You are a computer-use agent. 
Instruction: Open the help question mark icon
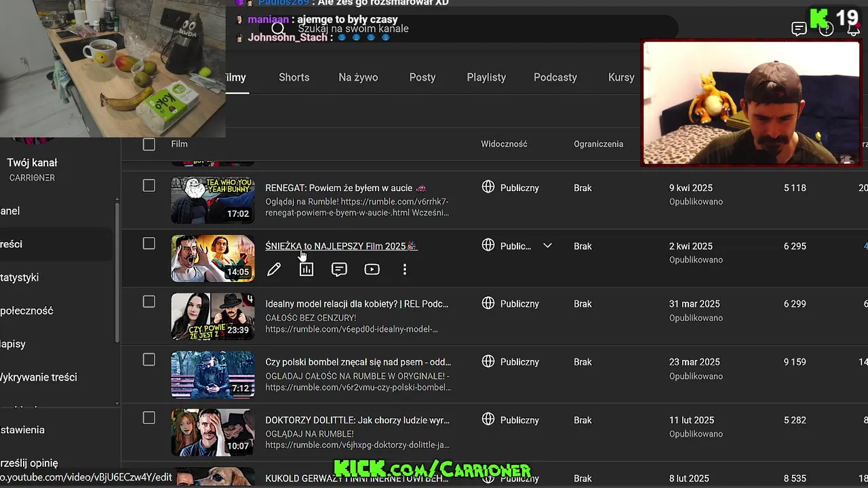tap(826, 29)
